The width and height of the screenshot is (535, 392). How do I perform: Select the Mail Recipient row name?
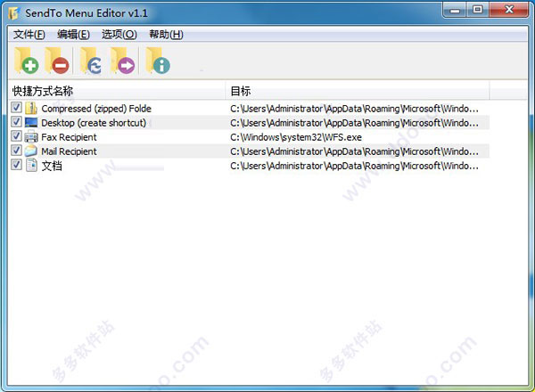(69, 151)
